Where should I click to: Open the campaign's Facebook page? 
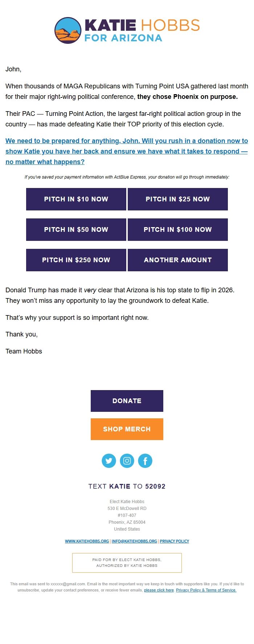click(145, 461)
